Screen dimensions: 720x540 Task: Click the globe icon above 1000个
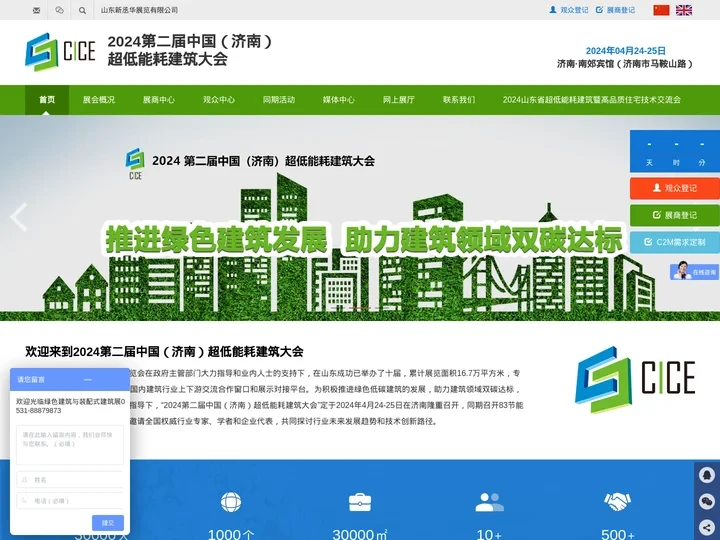click(231, 502)
